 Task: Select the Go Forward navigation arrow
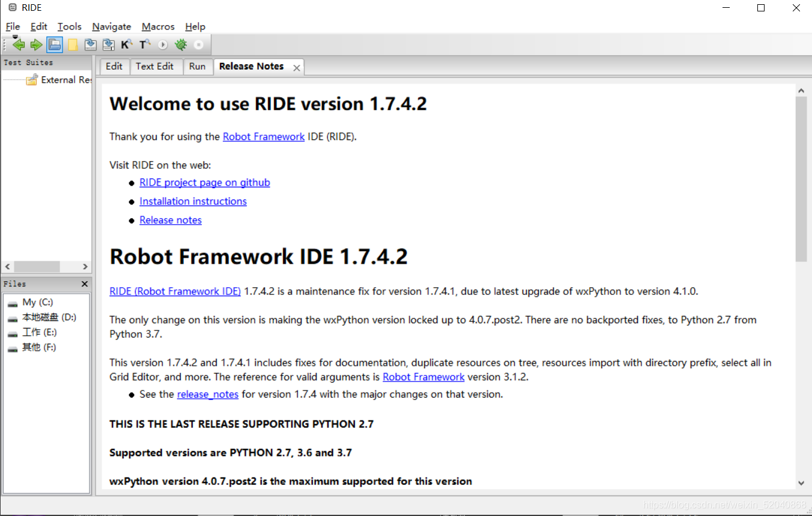tap(35, 44)
